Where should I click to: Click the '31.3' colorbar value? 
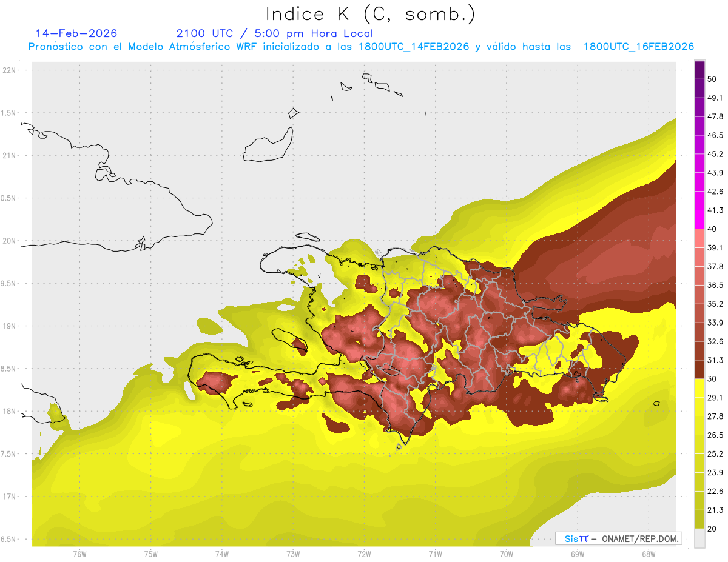(715, 360)
